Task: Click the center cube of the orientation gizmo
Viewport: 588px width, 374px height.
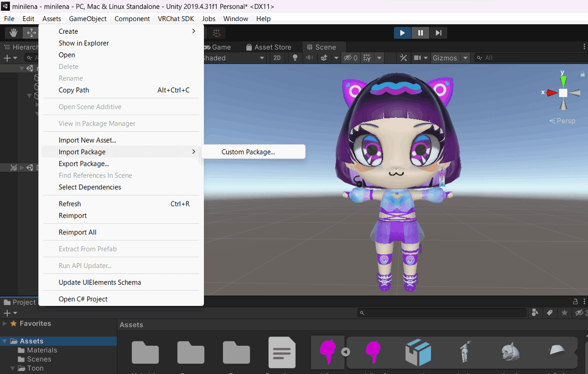Action: (x=563, y=93)
